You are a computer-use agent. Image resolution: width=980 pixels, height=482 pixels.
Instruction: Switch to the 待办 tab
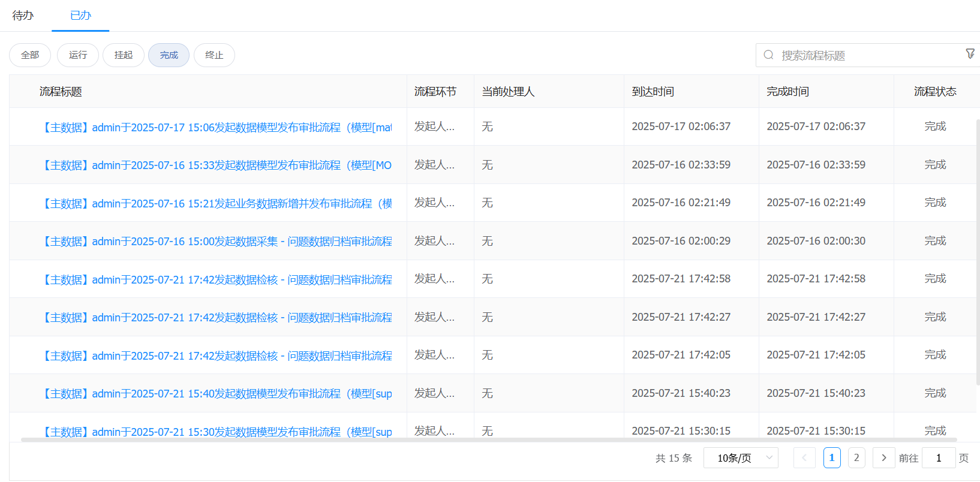click(23, 16)
